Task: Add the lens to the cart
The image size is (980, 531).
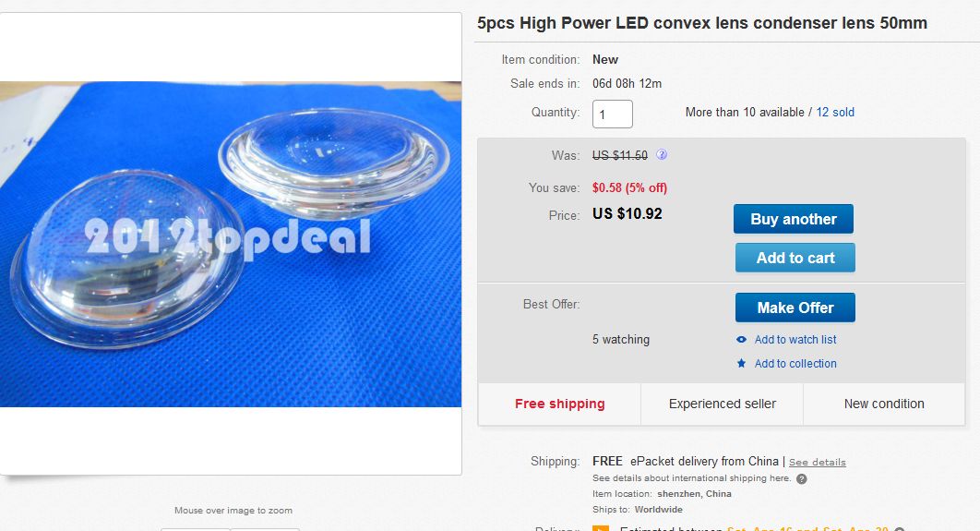Action: [795, 258]
